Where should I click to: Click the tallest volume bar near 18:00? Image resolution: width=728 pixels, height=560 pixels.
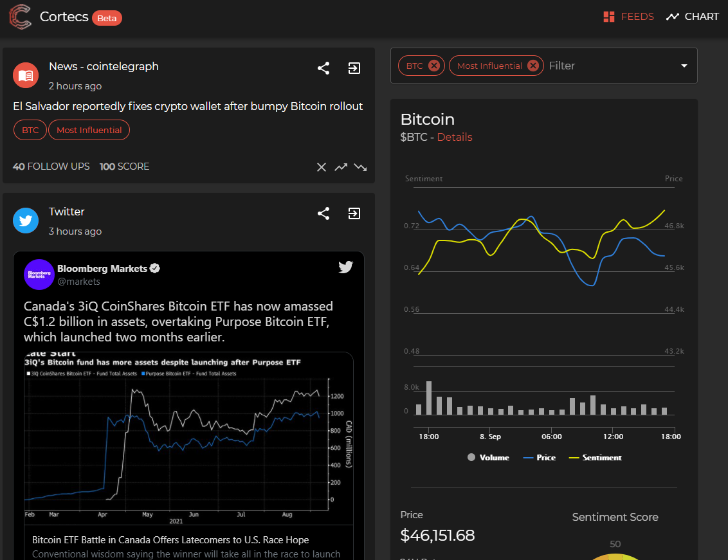429,398
